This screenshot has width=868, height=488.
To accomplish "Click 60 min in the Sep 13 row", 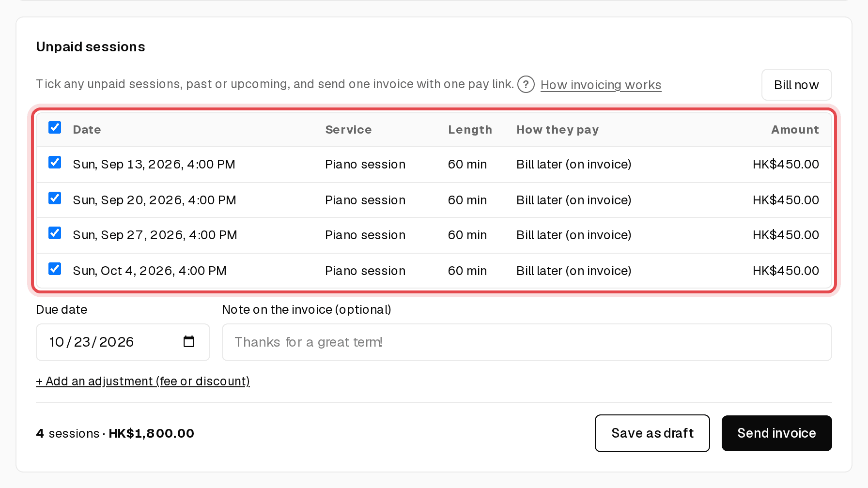I will 467,165.
